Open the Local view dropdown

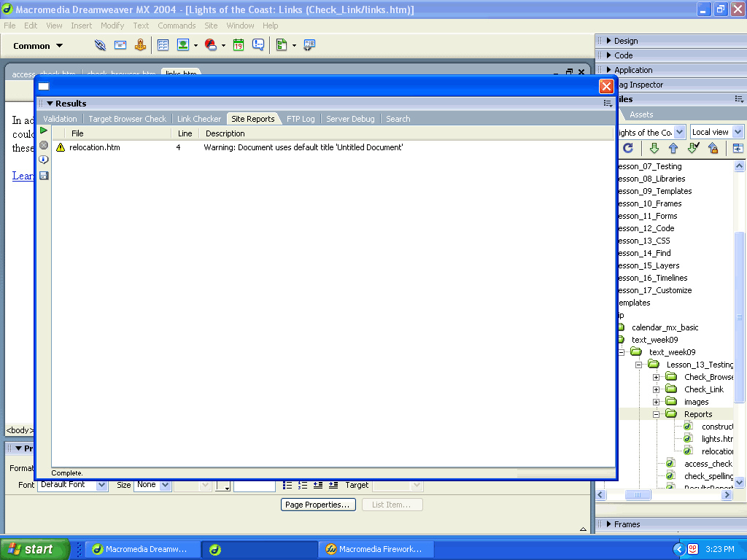tap(738, 132)
